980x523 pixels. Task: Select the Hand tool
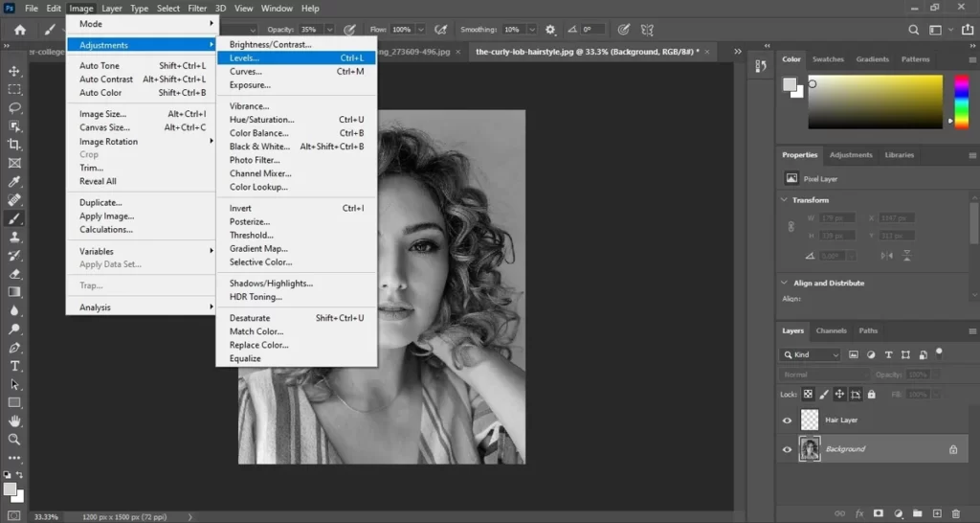tap(14, 421)
